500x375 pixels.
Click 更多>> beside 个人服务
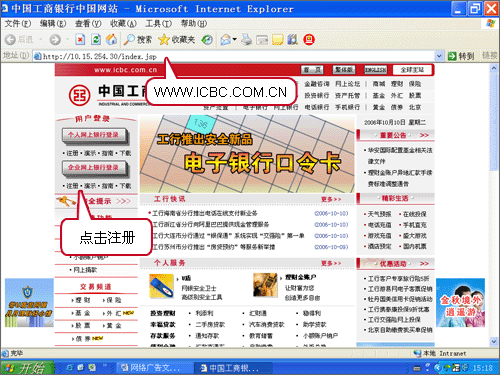click(x=331, y=263)
